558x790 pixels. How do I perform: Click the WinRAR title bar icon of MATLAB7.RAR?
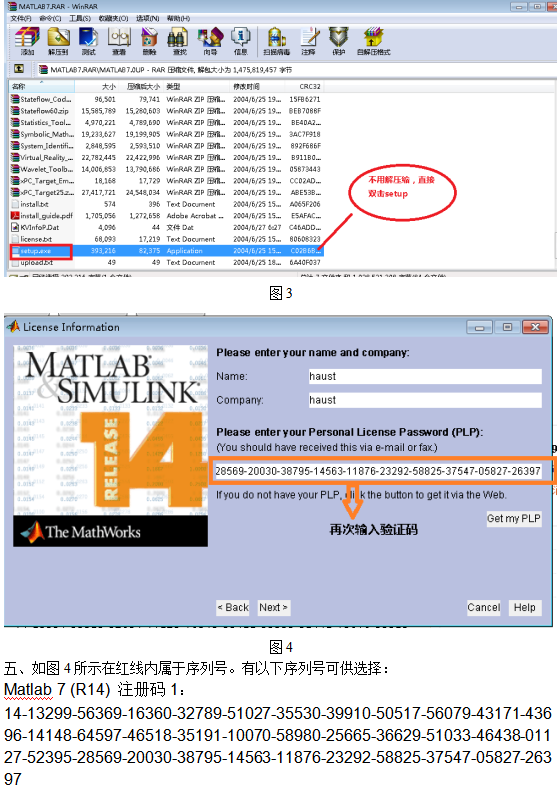click(x=13, y=7)
